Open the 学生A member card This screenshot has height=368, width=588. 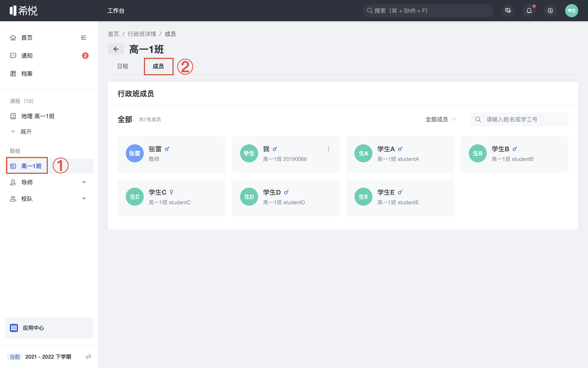coord(400,154)
